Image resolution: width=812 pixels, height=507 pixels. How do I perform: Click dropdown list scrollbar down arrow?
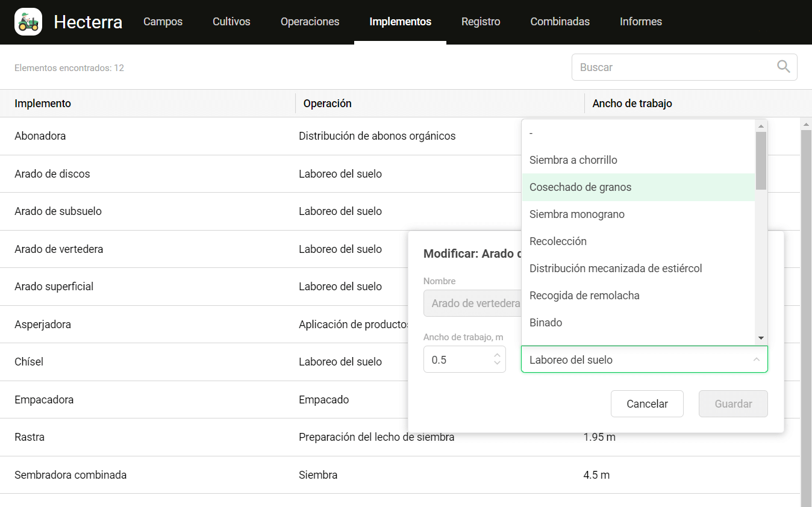(x=761, y=338)
